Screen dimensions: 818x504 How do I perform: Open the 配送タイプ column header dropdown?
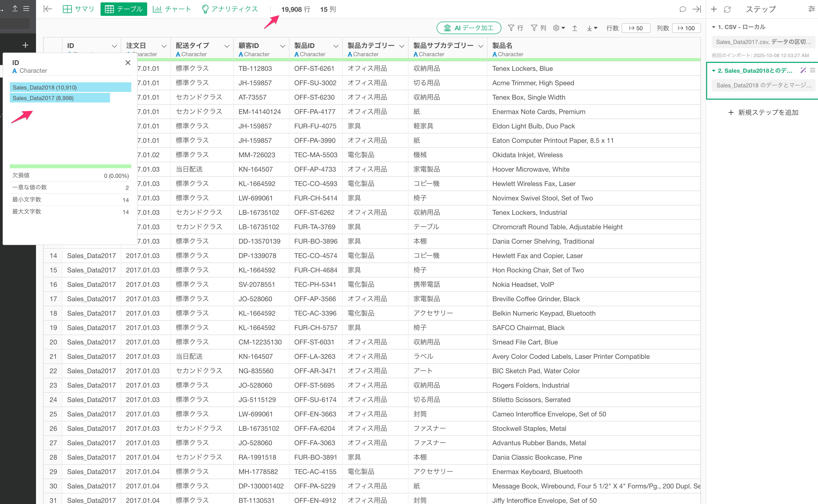tap(227, 46)
